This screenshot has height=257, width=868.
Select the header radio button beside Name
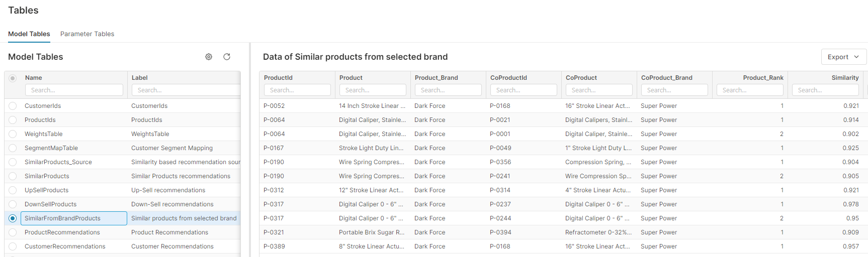[13, 78]
